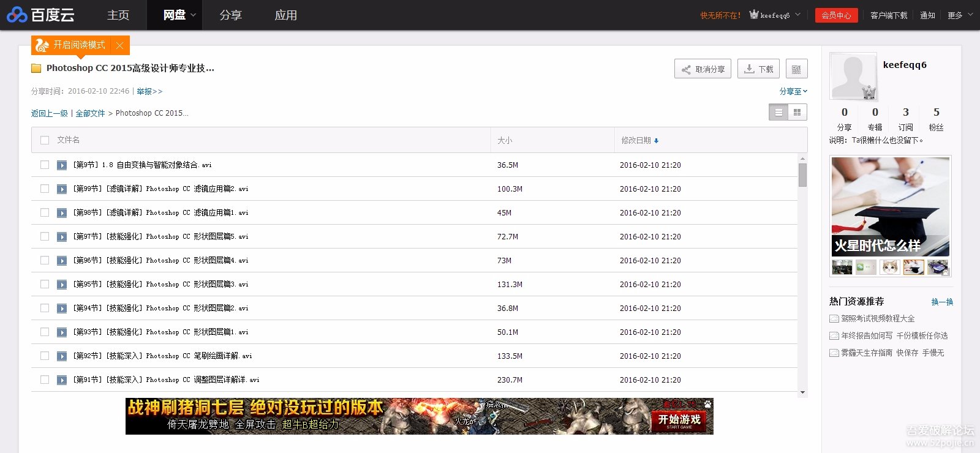Screen dimensions: 980x453
Task: Click the Baidu Cloud logo
Action: point(40,15)
